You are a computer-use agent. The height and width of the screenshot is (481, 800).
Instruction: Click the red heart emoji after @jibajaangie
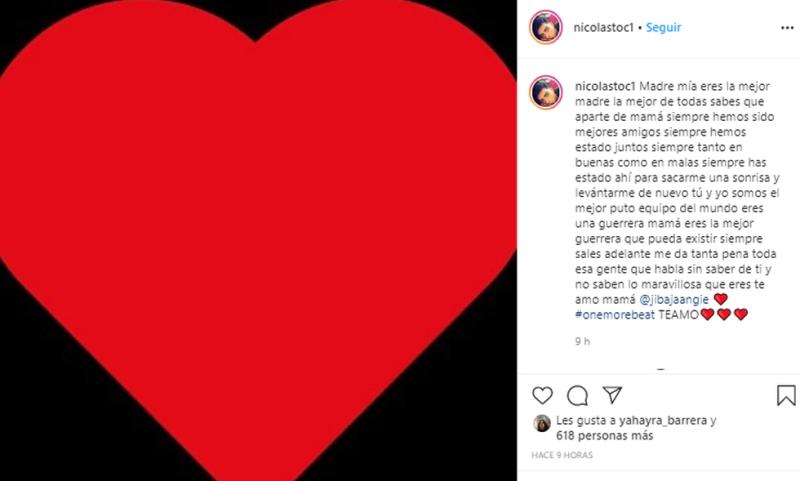pos(720,299)
